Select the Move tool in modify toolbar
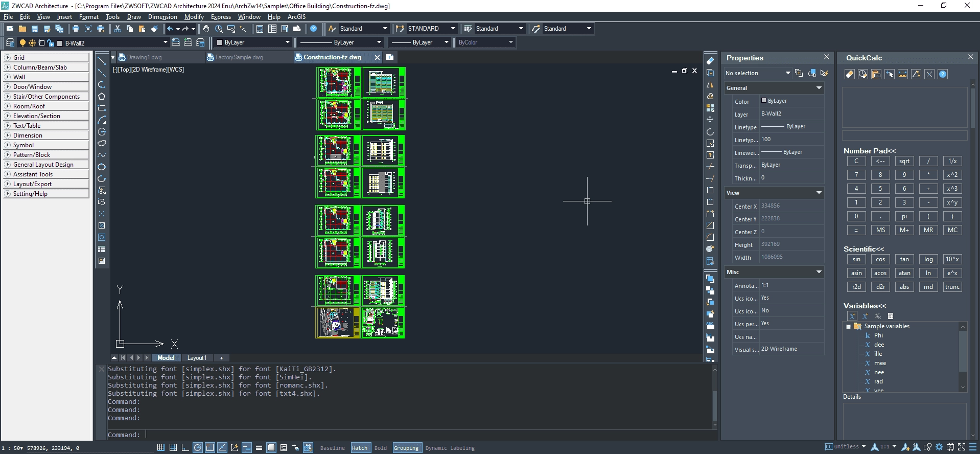 [710, 120]
